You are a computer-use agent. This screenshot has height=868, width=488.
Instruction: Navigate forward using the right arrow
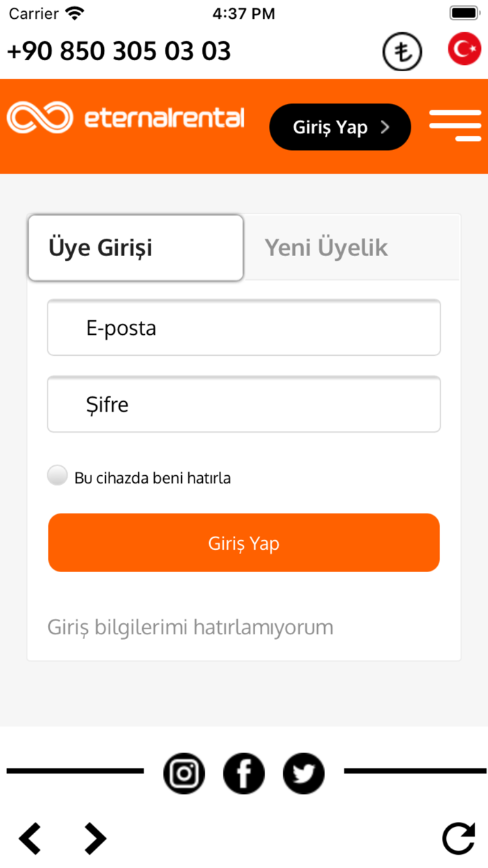[93, 838]
